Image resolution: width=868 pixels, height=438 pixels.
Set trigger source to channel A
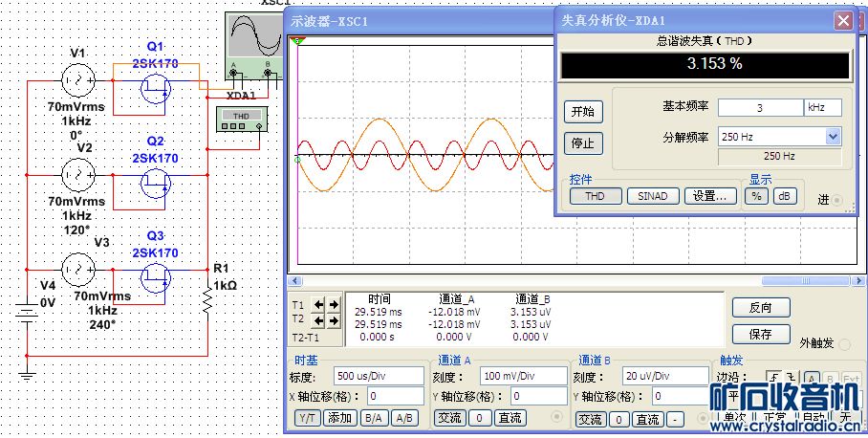(x=812, y=378)
